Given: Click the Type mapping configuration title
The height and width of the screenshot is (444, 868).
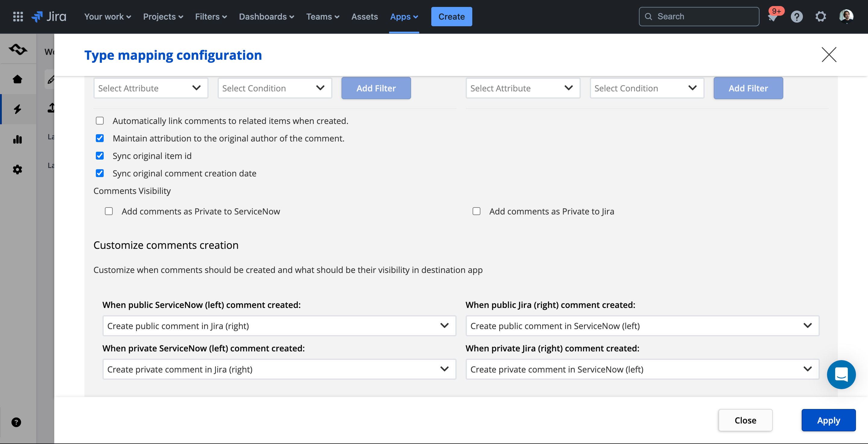Looking at the screenshot, I should pyautogui.click(x=173, y=55).
